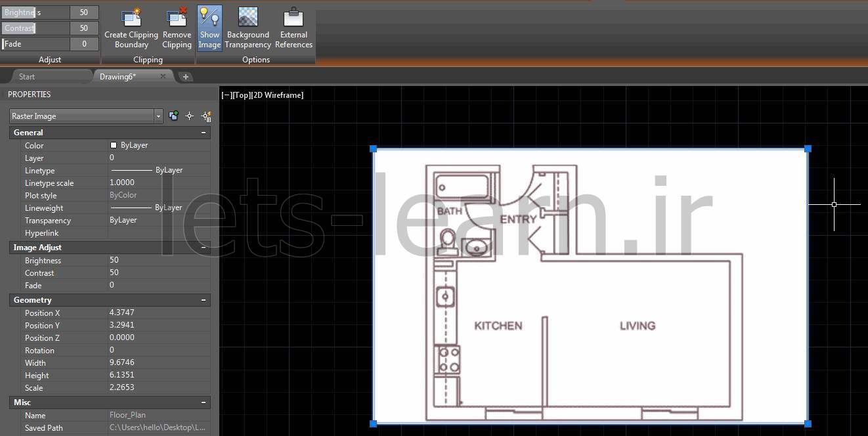Click the Adjust panel title
Image resolution: width=868 pixels, height=436 pixels.
50,60
